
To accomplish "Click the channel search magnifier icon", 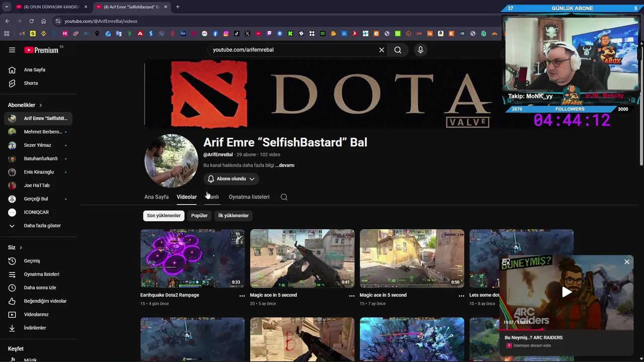I will click(x=284, y=197).
